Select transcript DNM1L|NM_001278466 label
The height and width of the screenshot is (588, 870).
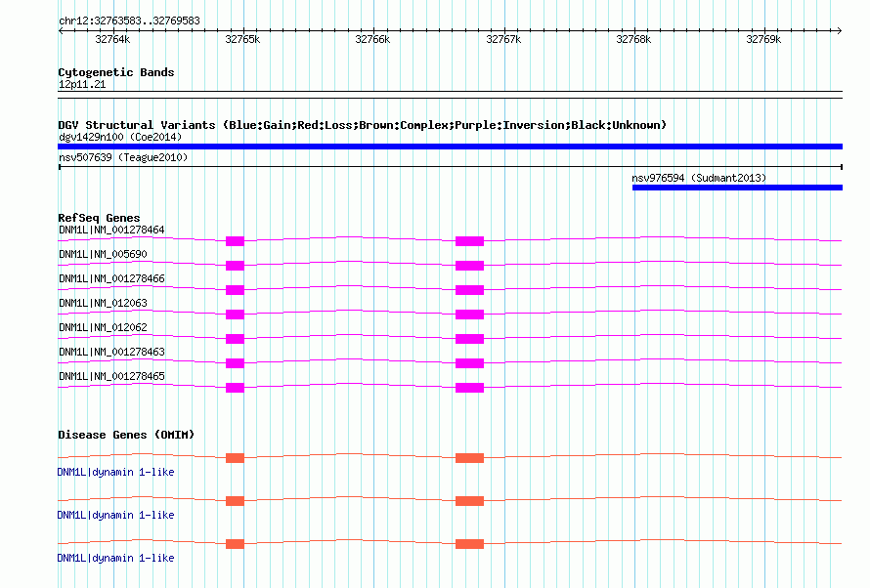point(111,278)
